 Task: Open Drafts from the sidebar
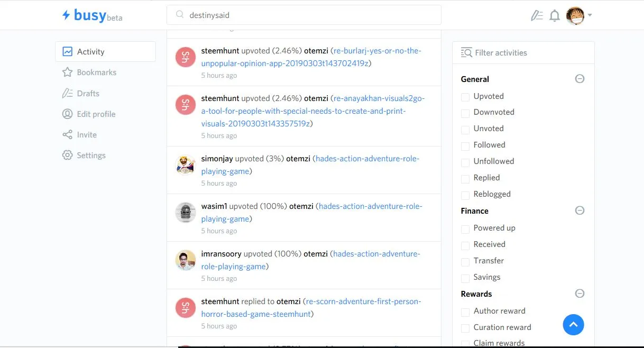pos(88,94)
